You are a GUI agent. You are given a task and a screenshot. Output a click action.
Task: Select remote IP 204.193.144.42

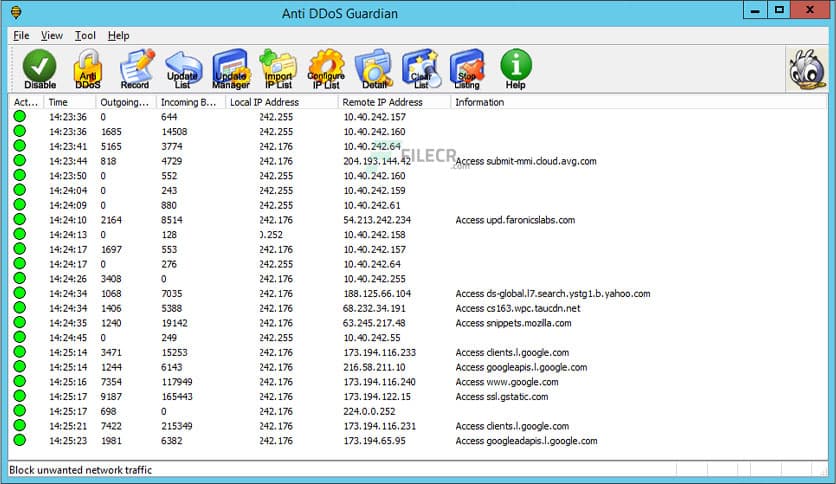pos(377,161)
